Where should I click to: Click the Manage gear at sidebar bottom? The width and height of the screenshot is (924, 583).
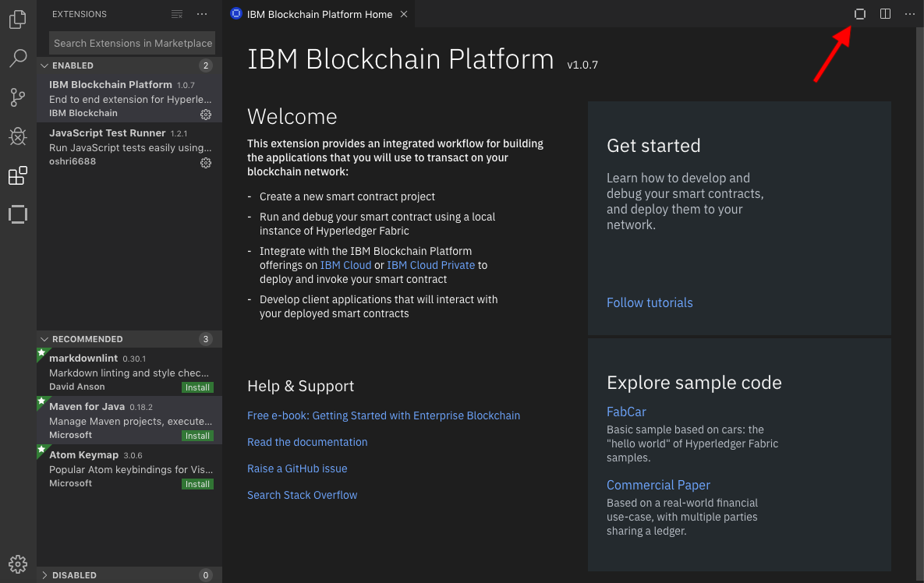[18, 564]
